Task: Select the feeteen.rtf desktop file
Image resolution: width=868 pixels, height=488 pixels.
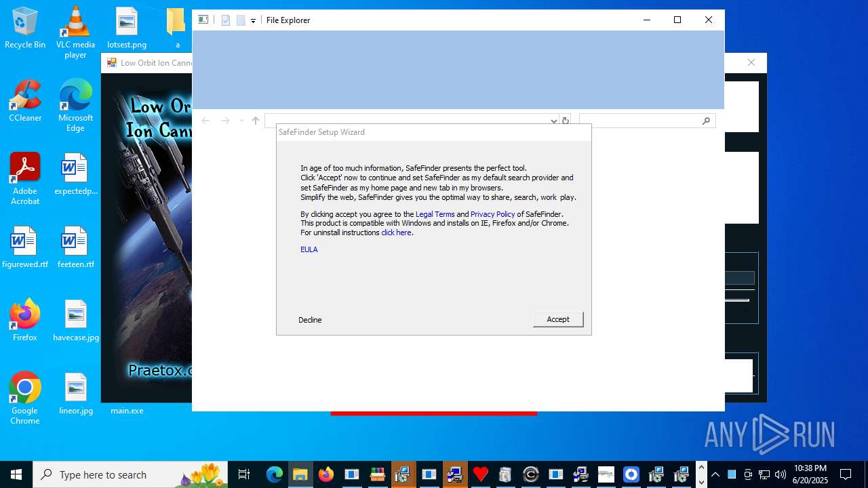Action: (75, 247)
